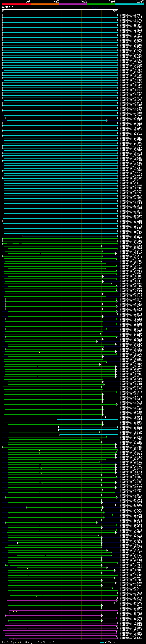Click the orange ~40% identity legend bar
This screenshot has width=146, height=644.
click(x=45, y=4)
